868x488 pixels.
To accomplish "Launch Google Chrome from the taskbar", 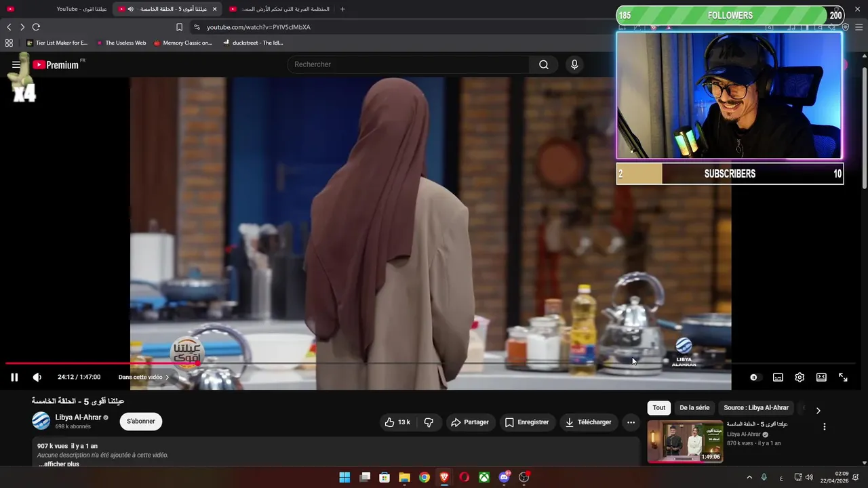I will point(424,477).
